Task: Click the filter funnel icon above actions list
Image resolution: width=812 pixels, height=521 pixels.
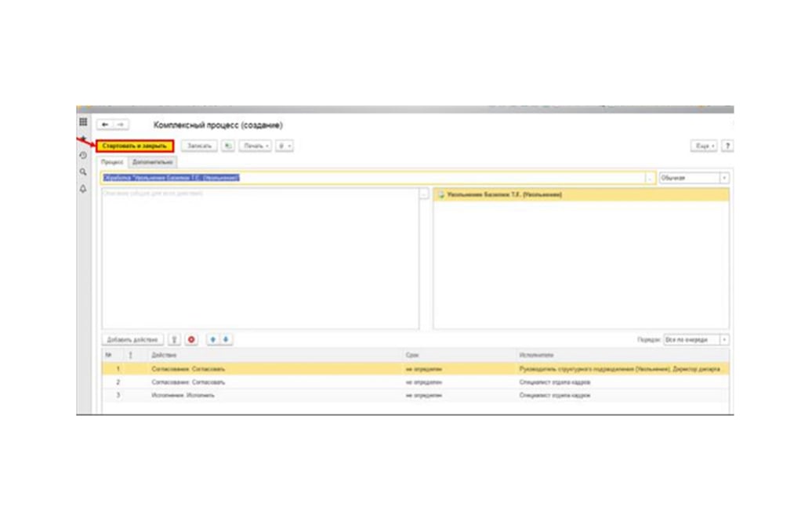Action: [175, 339]
